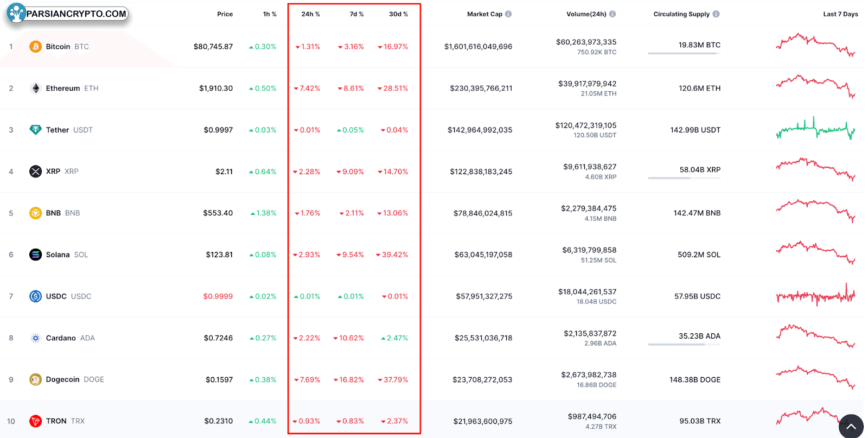Click Bitcoin market cap $1,601,616,049,696
Viewport: 868px width, 438px height.
[478, 47]
